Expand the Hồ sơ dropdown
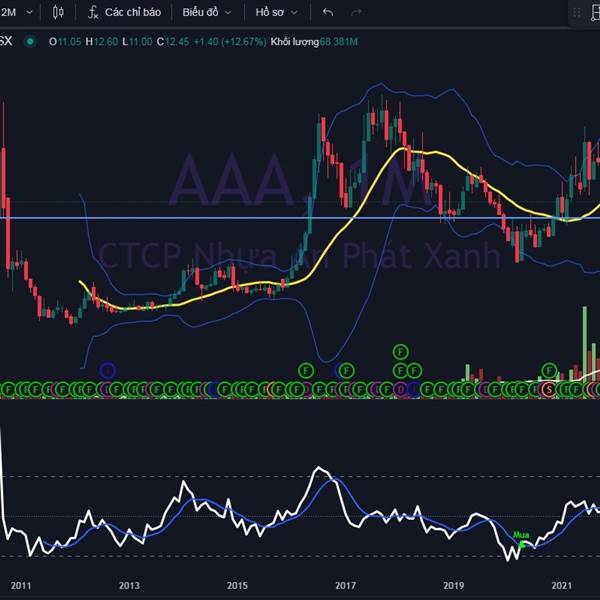 [x=276, y=12]
